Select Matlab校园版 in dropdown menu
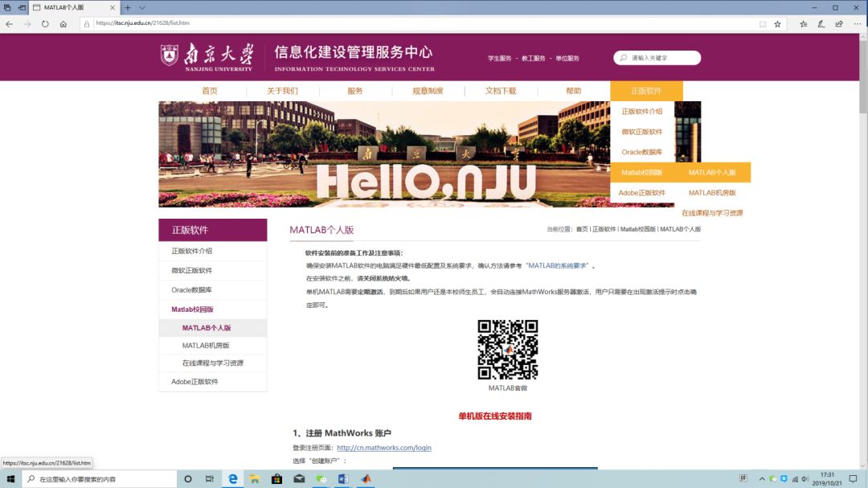The height and width of the screenshot is (488, 868). [x=641, y=172]
